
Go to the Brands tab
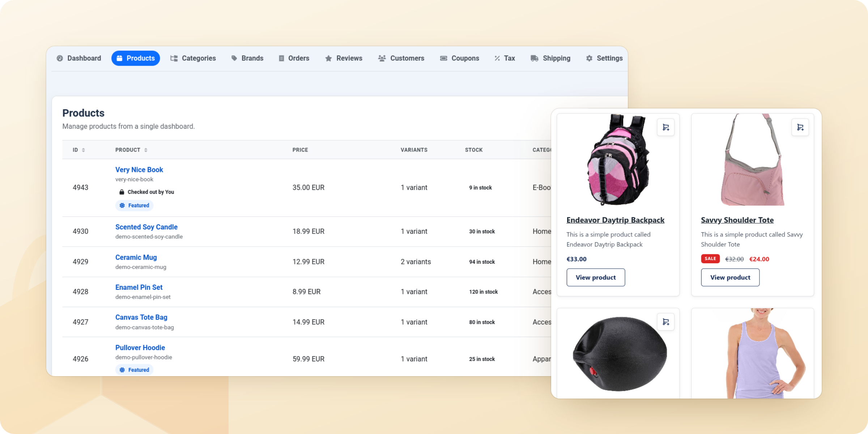pyautogui.click(x=247, y=58)
